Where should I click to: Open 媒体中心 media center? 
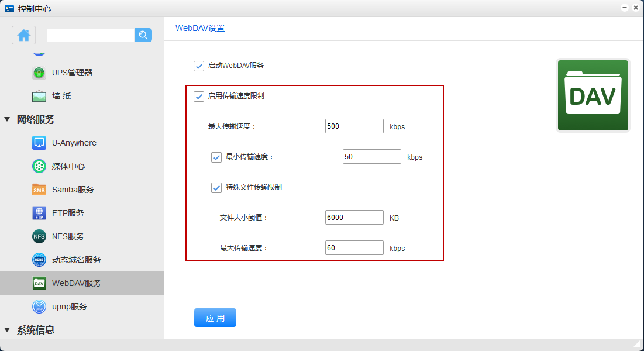coord(68,166)
